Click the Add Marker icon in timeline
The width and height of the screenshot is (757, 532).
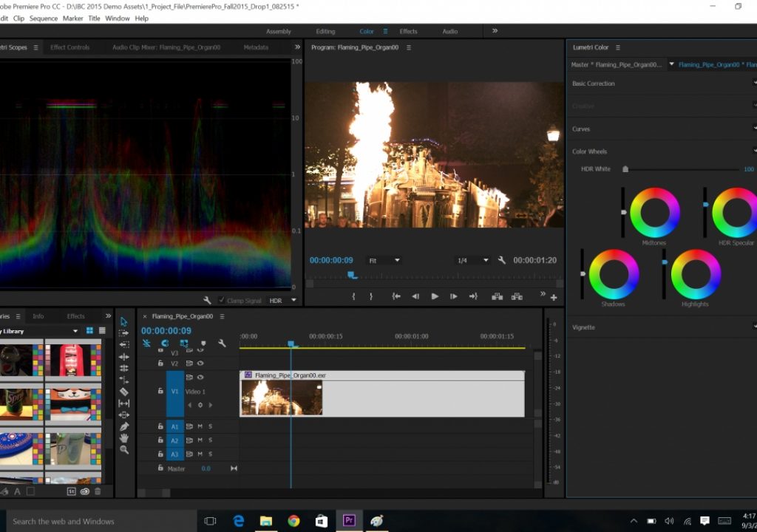pyautogui.click(x=203, y=344)
